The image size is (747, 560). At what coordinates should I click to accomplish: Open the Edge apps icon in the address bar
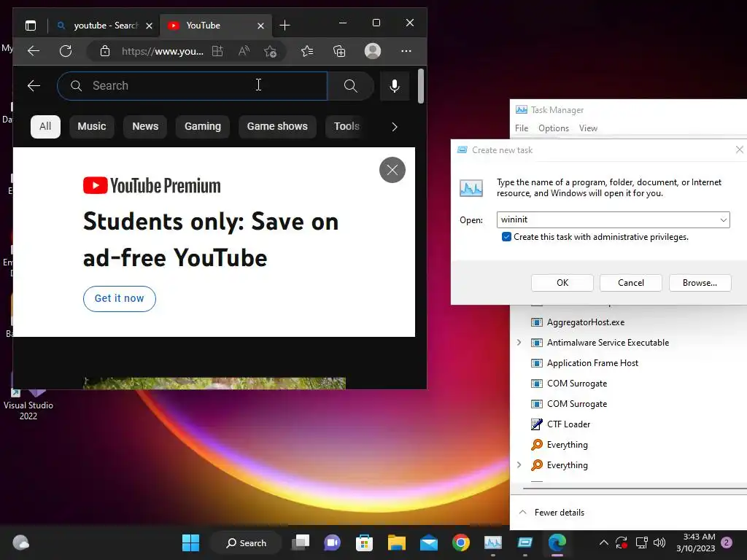tap(217, 51)
